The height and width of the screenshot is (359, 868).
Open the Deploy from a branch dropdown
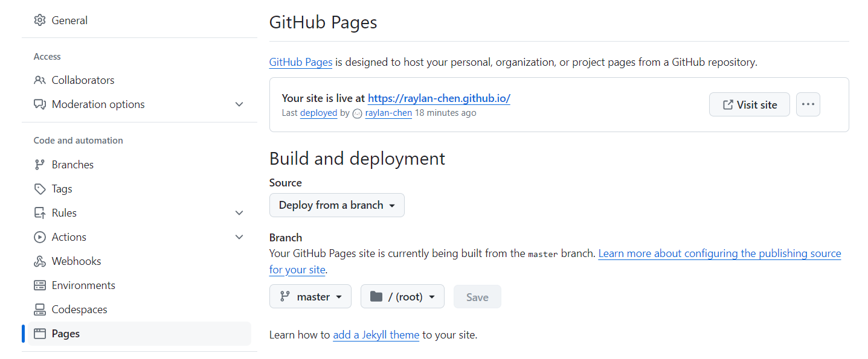pos(337,205)
